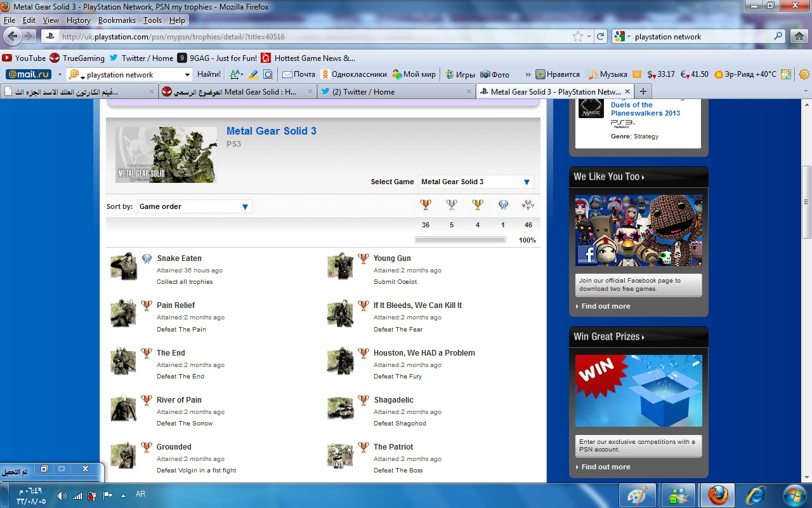Image resolution: width=812 pixels, height=508 pixels.
Task: Click the bronze trophy count icon above 36
Action: (426, 204)
